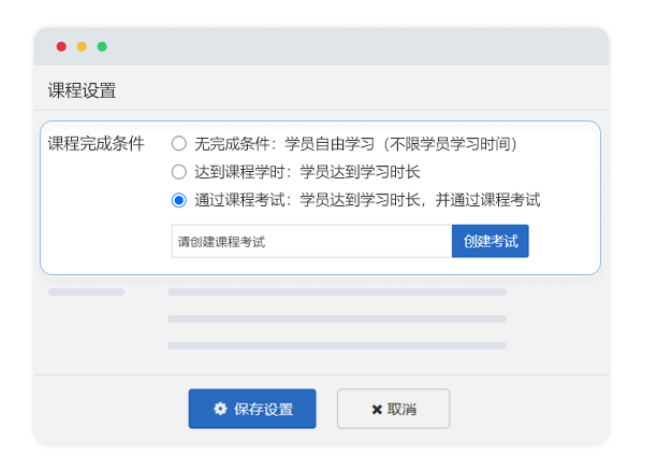The height and width of the screenshot is (473, 646).
Task: Click the red window close dot
Action: [61, 47]
